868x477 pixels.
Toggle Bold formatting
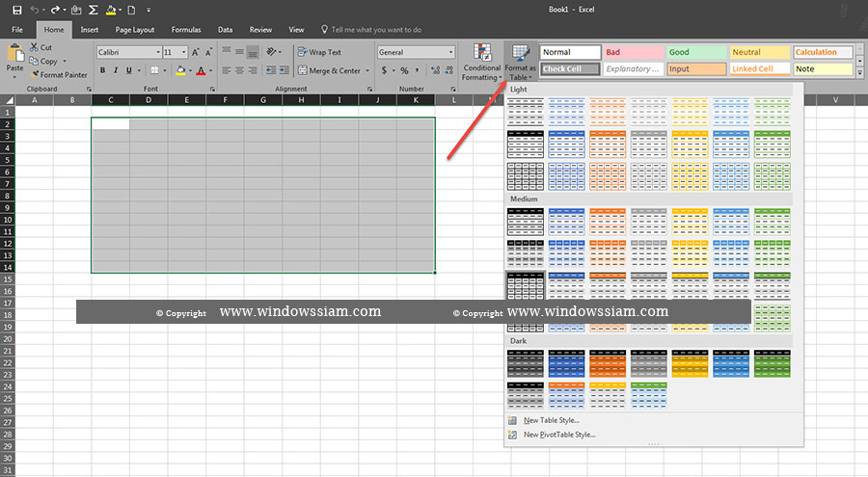(102, 70)
